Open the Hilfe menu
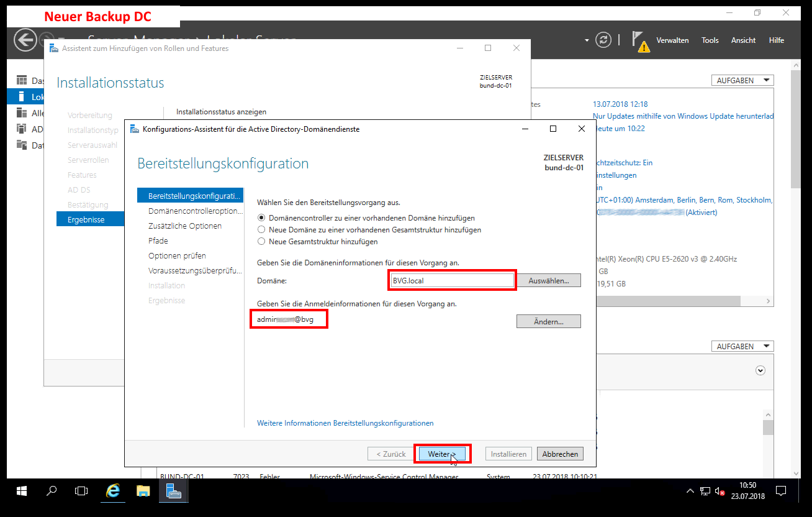Viewport: 812px width, 517px height. point(777,40)
